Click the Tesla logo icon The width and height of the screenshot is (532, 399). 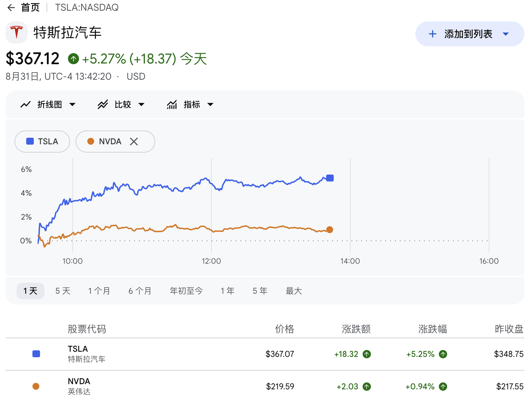17,32
